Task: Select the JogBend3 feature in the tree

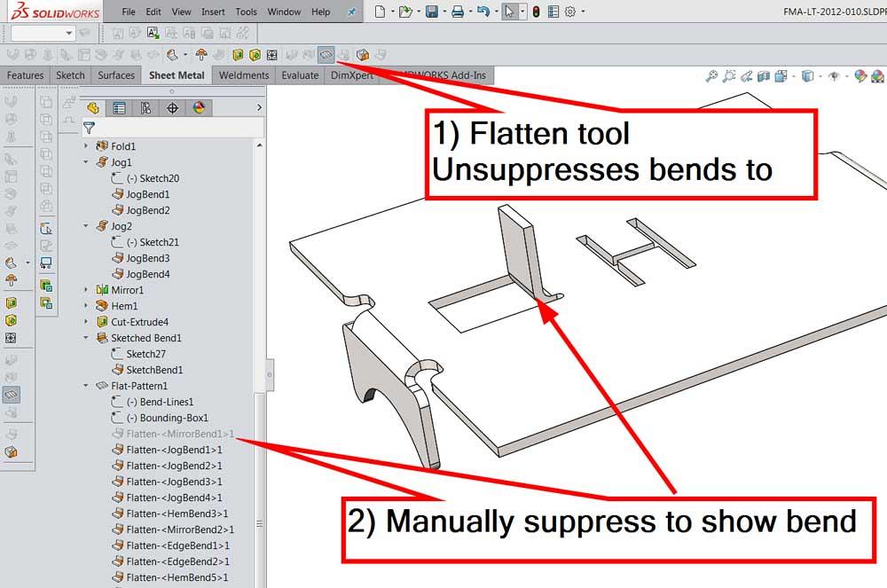Action: tap(147, 258)
